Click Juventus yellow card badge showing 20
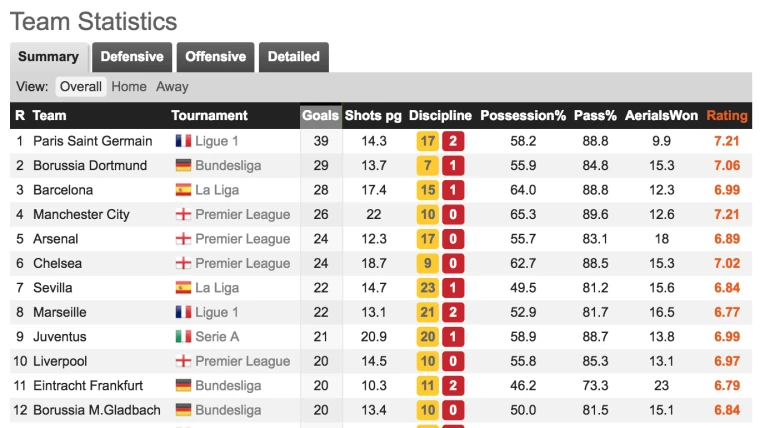The height and width of the screenshot is (428, 760). [x=428, y=337]
